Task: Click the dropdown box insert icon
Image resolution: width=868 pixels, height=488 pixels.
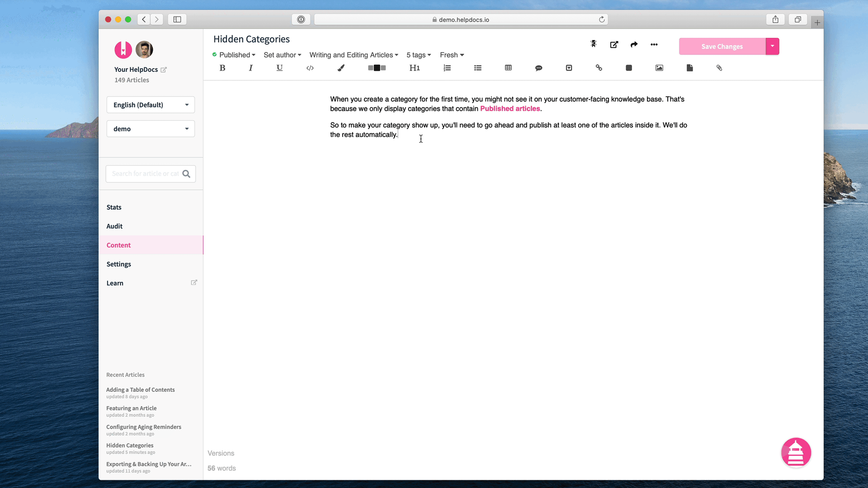Action: click(x=569, y=68)
